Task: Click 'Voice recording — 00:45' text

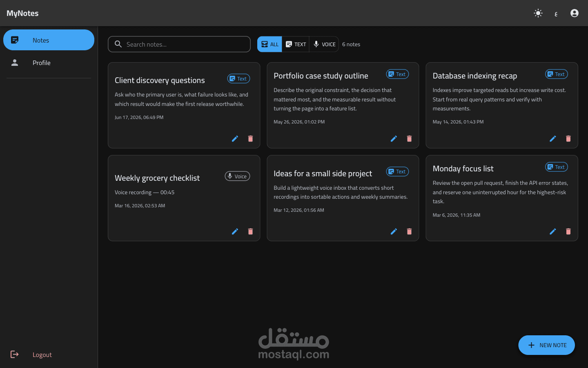Action: (145, 192)
